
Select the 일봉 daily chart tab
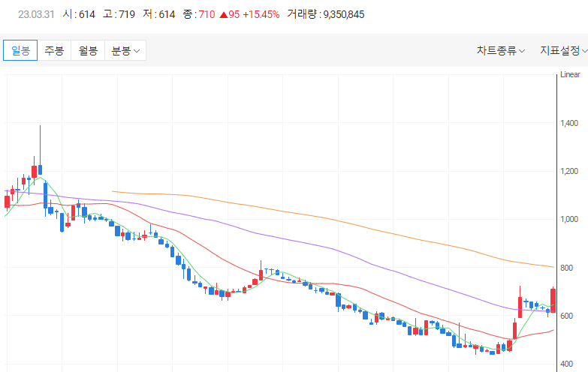point(20,50)
